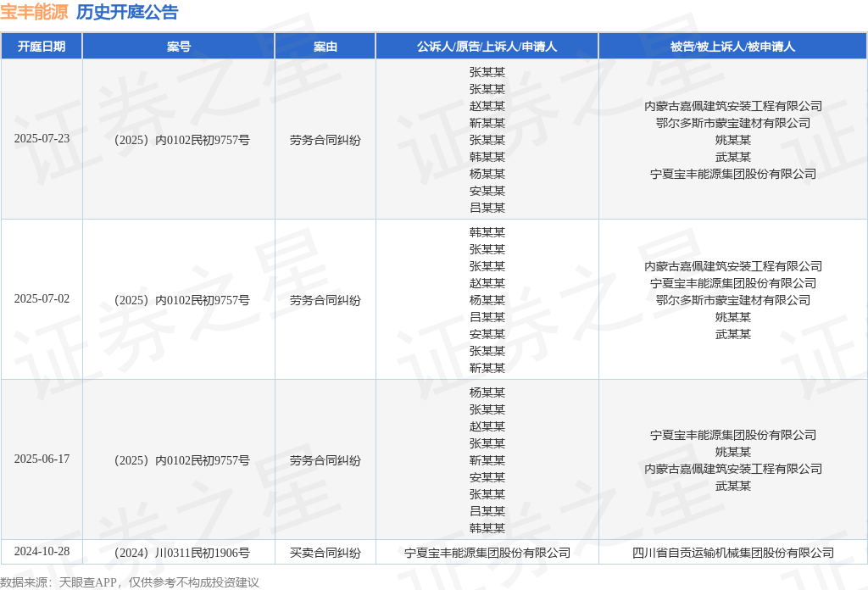Screen dimensions: 868x590
Task: Click case number (2024)川0311民初1906号
Action: tap(182, 553)
